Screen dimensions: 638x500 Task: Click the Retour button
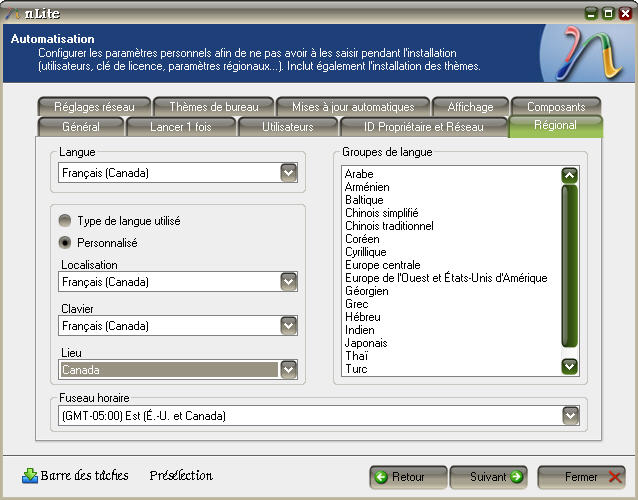point(408,477)
